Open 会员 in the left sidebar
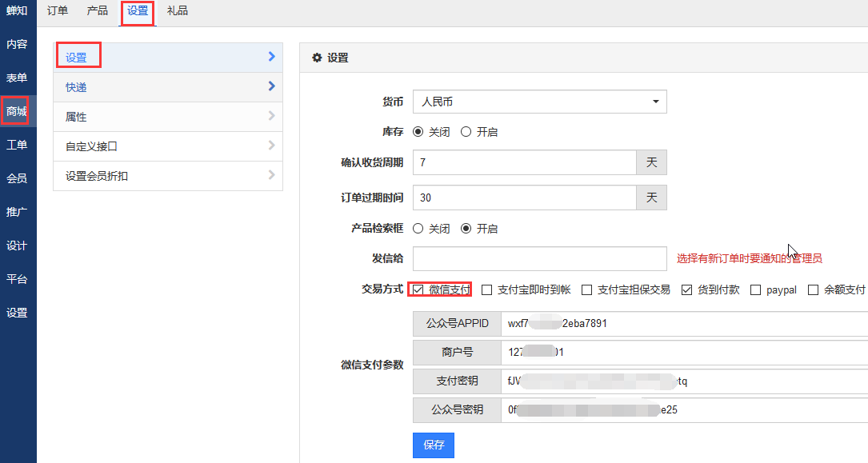The image size is (868, 463). pos(17,178)
